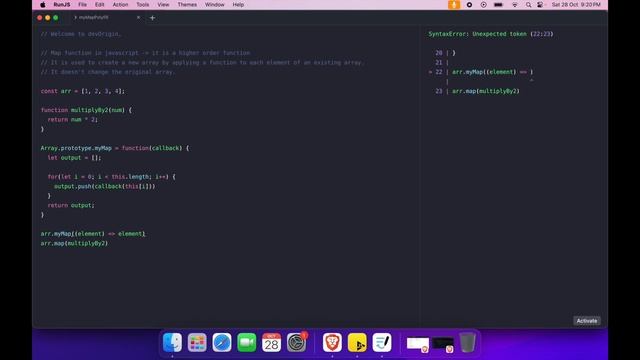Screen dimensions: 640x360
Task: Click the '// Welcome to devOrigin.' comment
Action: pyautogui.click(x=81, y=34)
